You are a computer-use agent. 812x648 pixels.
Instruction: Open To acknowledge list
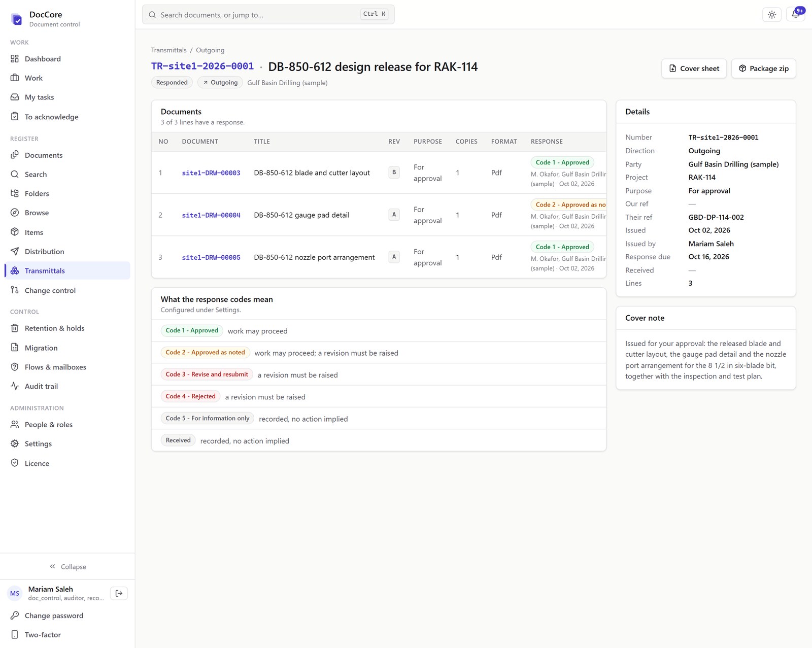click(x=67, y=117)
